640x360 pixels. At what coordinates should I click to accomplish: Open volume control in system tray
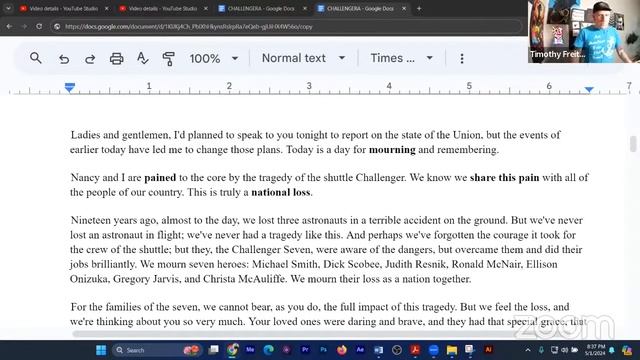pyautogui.click(x=565, y=350)
